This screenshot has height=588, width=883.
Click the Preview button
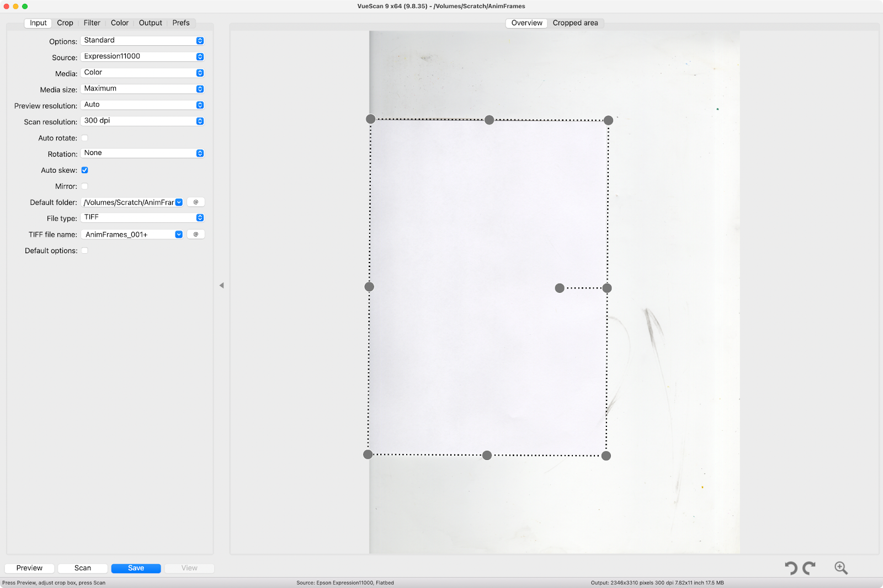(x=29, y=568)
